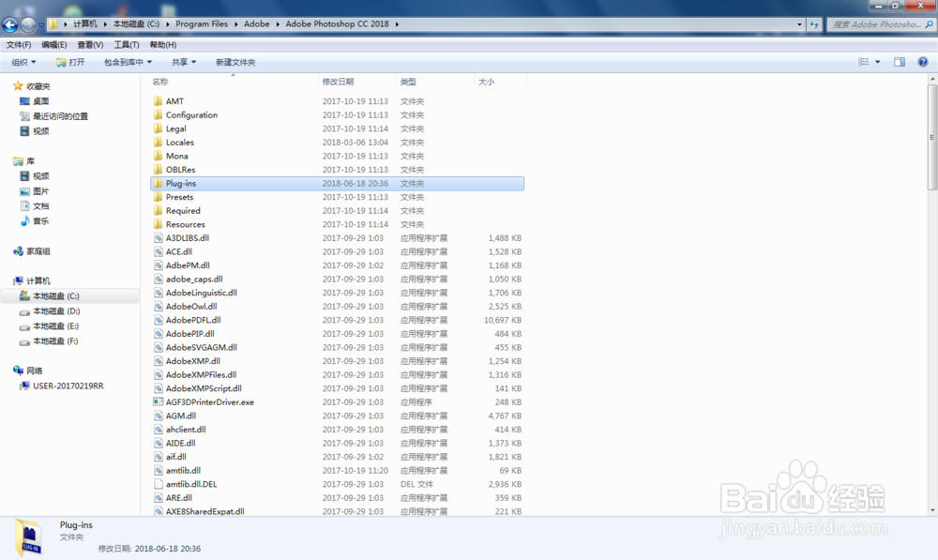Toggle the preview pane icon
Viewport: 938px width, 560px height.
(900, 62)
